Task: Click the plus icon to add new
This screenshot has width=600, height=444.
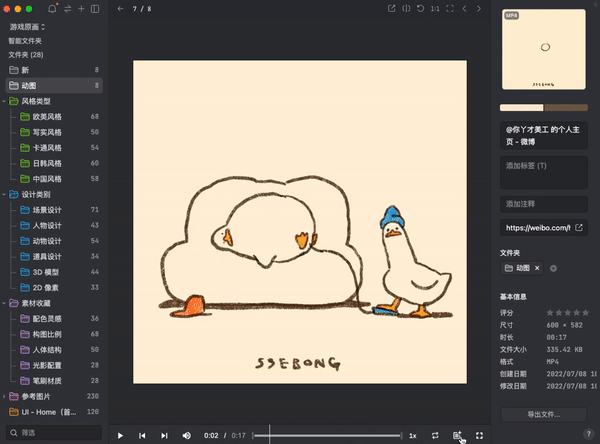Action: (81, 8)
